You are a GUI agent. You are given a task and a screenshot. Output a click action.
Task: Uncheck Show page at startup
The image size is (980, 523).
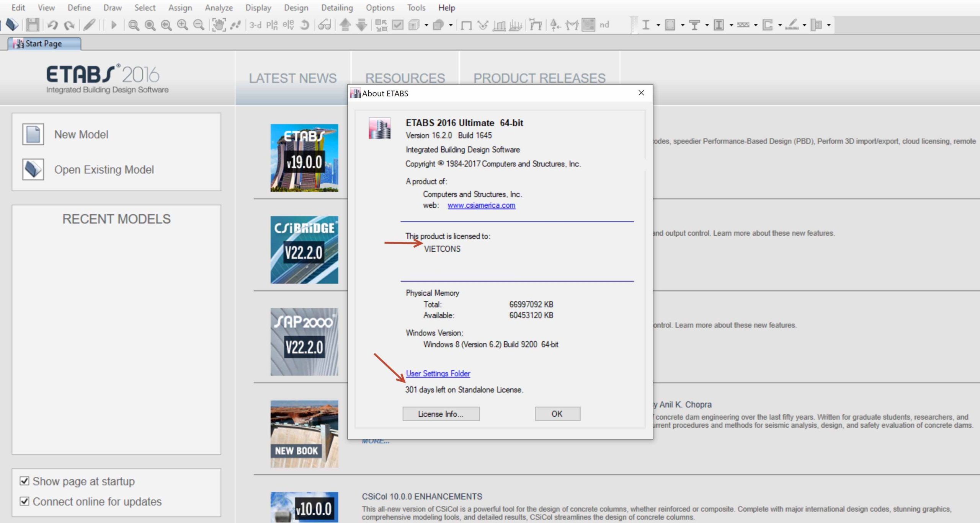click(x=24, y=481)
